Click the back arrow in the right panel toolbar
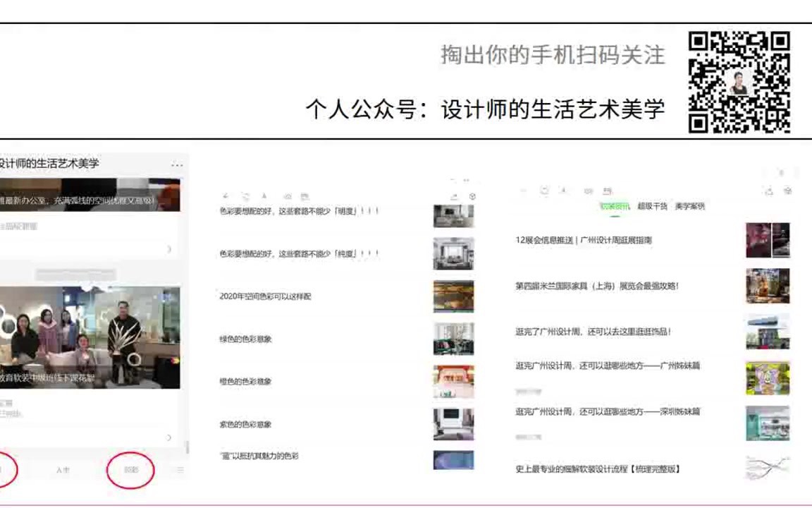Viewport: 812px width, 508px height. tap(522, 190)
